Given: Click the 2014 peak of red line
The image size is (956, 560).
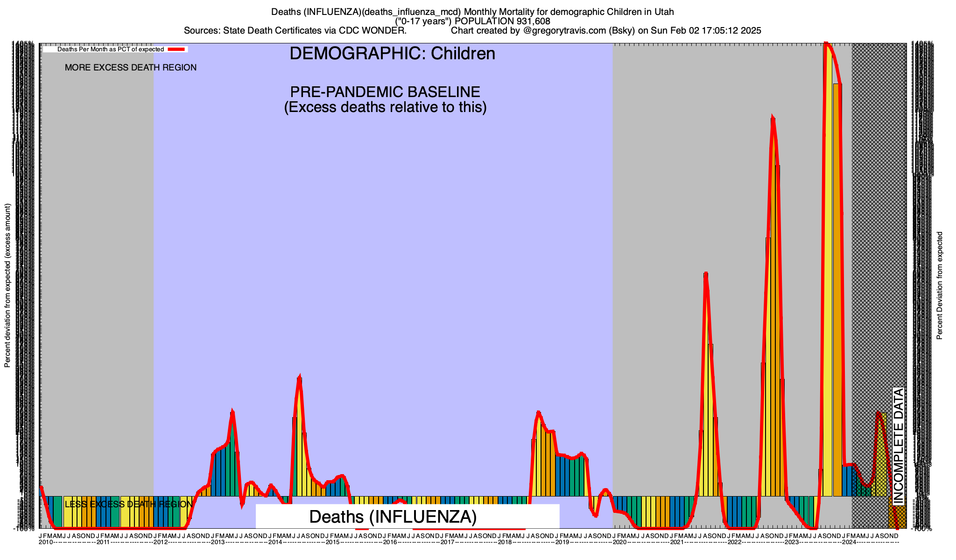Looking at the screenshot, I should (299, 377).
